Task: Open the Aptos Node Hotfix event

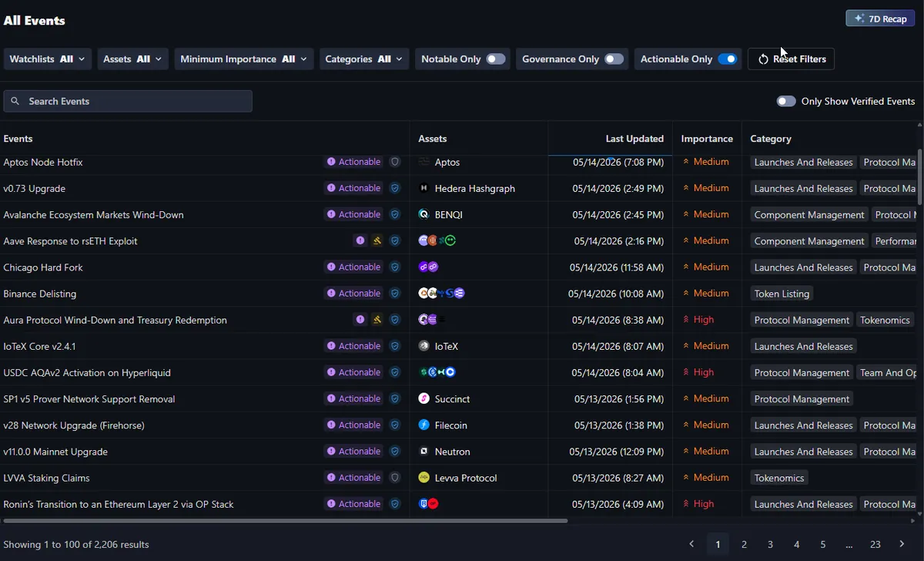Action: tap(43, 162)
